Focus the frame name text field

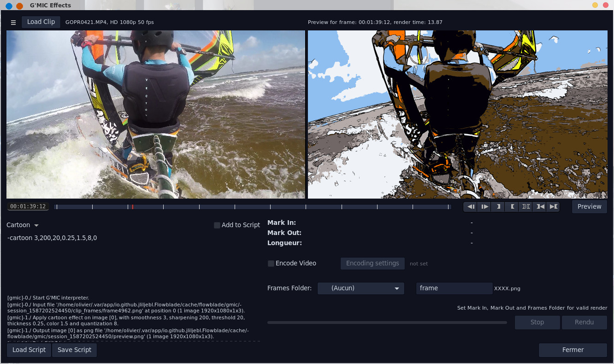454,288
